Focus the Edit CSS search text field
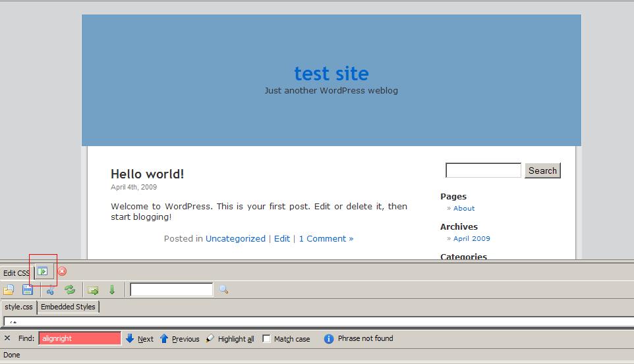Viewport: 634px width, 364px height. 171,290
